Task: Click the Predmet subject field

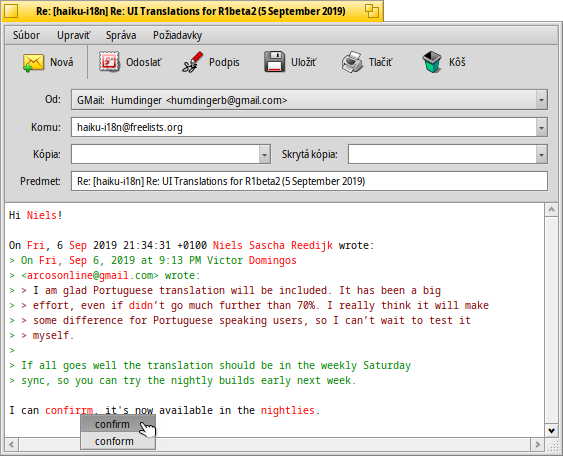Action: pos(309,181)
